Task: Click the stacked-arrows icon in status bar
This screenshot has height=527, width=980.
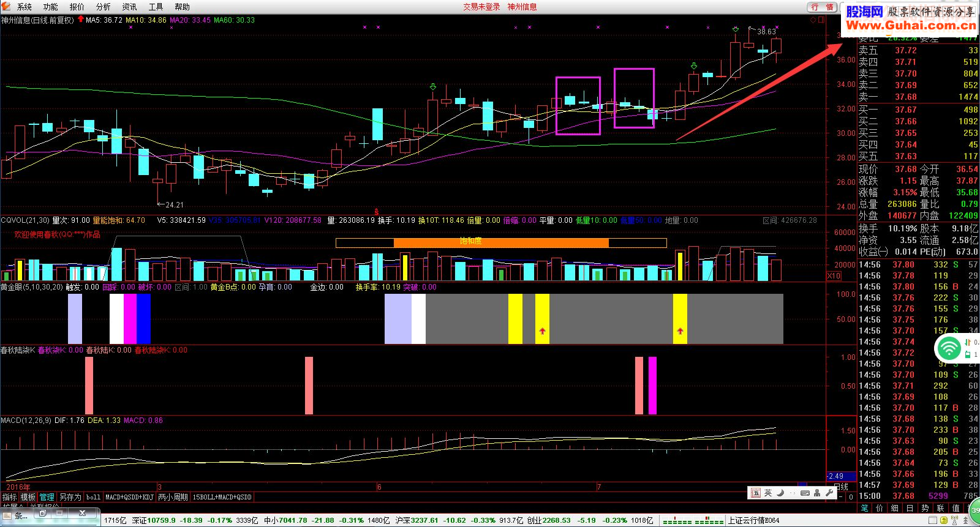Action: coord(966,520)
